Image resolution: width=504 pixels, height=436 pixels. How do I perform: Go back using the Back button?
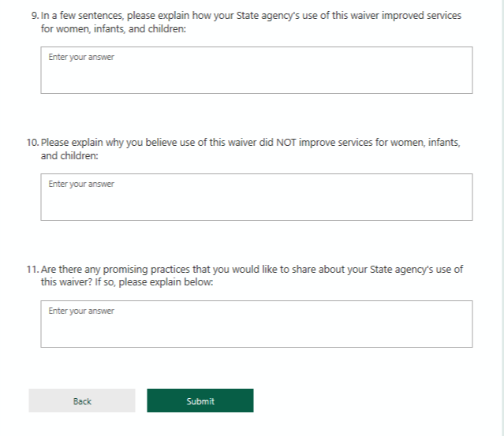[82, 401]
